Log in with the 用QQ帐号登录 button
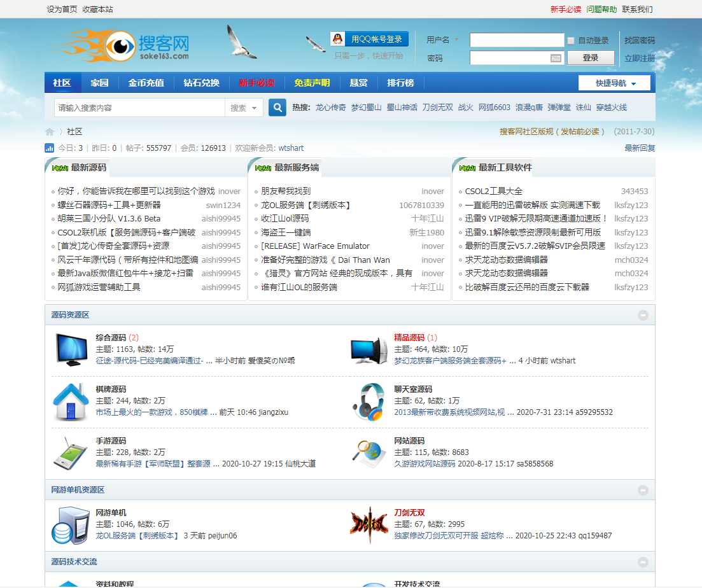 369,39
